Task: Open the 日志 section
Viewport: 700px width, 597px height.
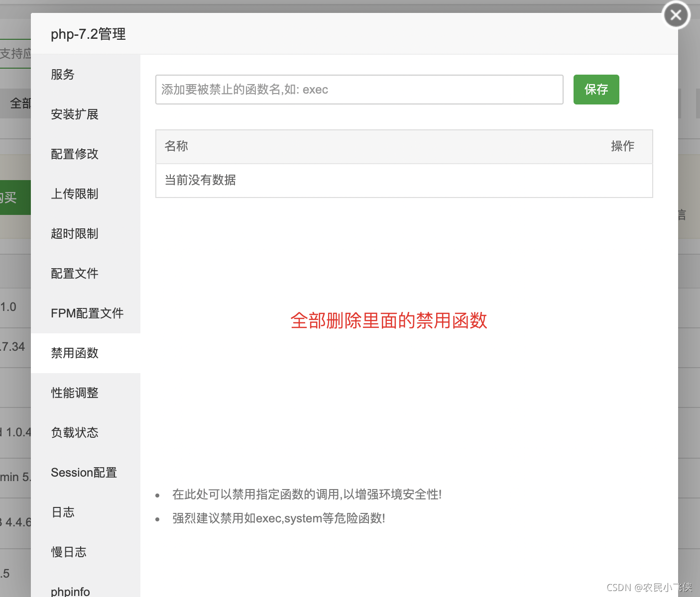Action: (86, 512)
